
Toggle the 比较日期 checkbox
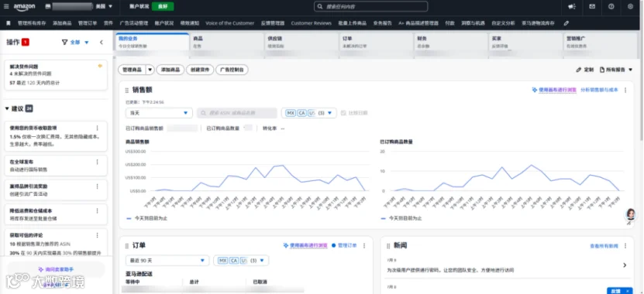[343, 113]
